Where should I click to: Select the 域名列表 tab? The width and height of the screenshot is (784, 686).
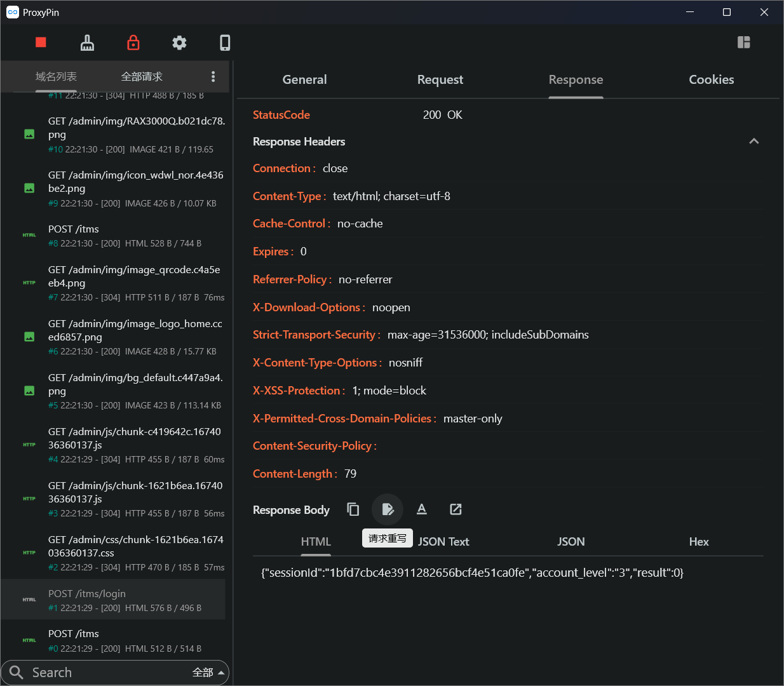pyautogui.click(x=56, y=77)
